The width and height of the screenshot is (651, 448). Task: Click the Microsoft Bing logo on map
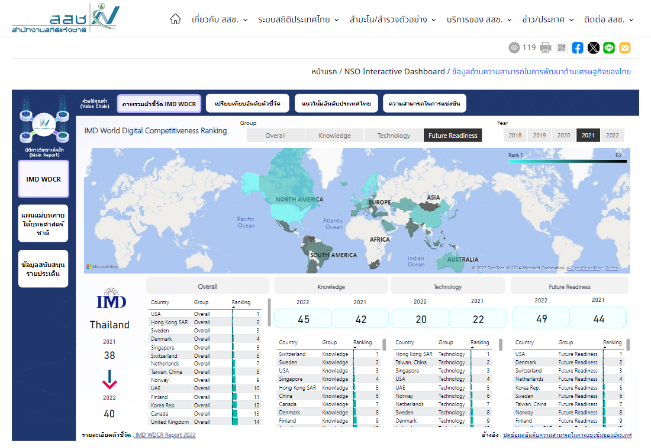point(102,267)
